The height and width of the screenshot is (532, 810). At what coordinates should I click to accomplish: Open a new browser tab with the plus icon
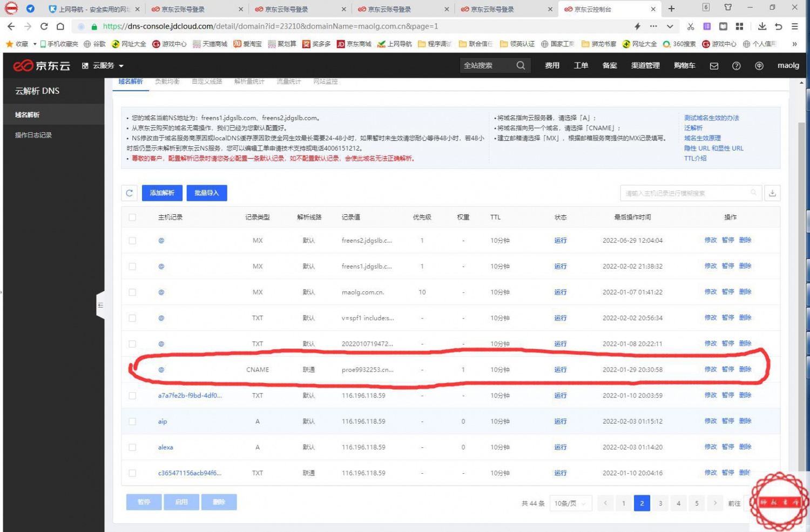point(672,9)
